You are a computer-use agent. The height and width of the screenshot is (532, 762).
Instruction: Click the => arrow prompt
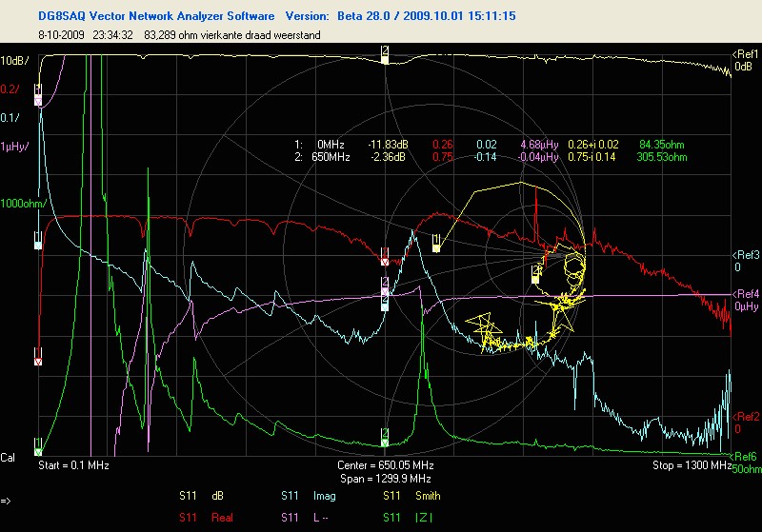pos(6,501)
